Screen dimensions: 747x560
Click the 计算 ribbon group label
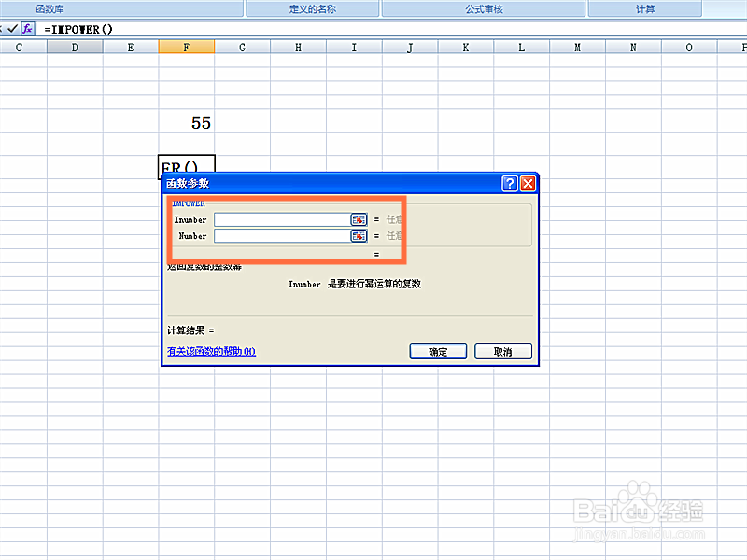(x=645, y=9)
